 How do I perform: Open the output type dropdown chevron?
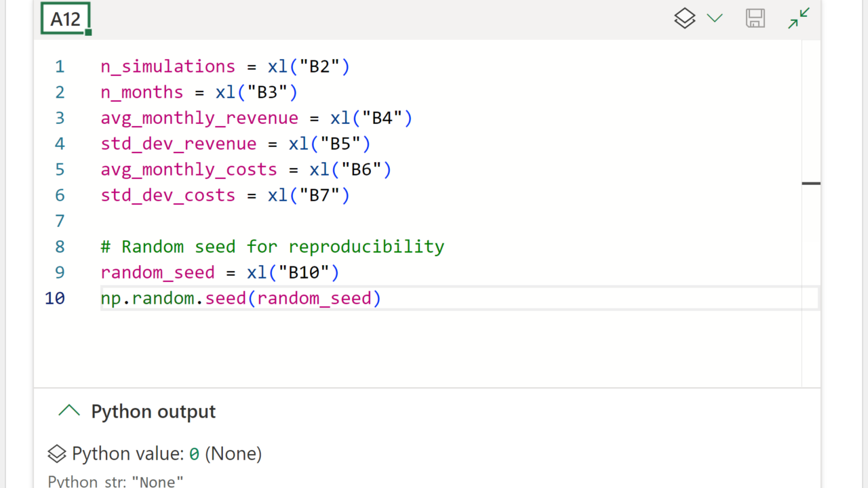pyautogui.click(x=715, y=18)
